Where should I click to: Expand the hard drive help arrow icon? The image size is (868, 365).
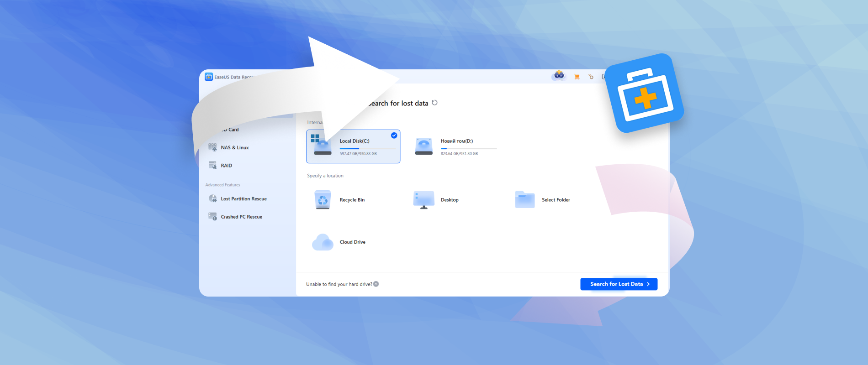tap(376, 284)
